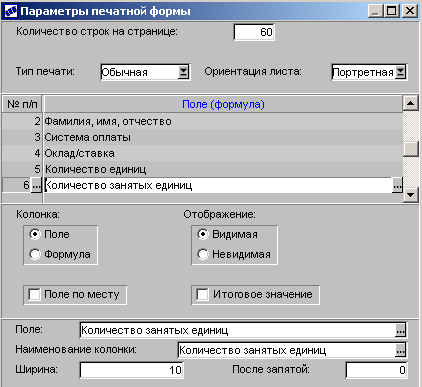Click the Наименование колонки text field
This screenshot has height=387, width=422.
click(x=287, y=350)
